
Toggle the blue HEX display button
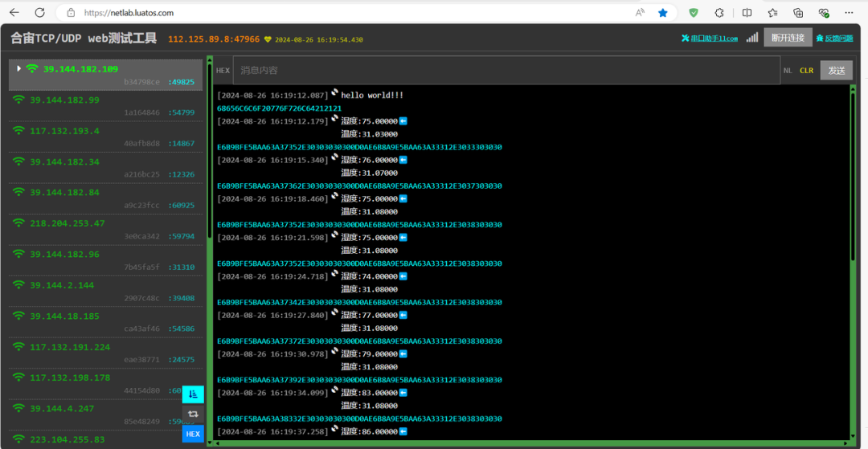[x=193, y=434]
